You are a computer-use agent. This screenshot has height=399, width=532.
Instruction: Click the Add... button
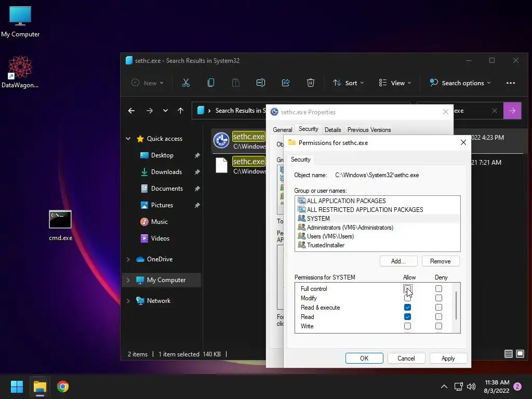coord(398,261)
